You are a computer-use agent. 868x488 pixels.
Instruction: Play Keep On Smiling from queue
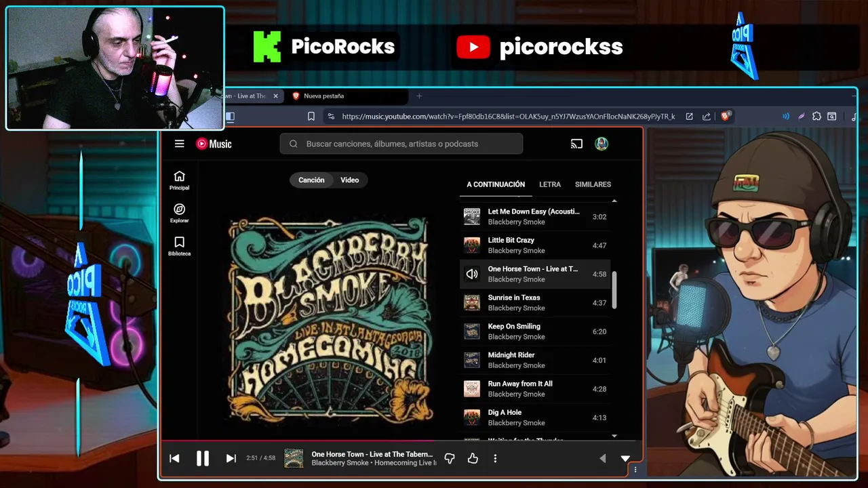pos(535,331)
